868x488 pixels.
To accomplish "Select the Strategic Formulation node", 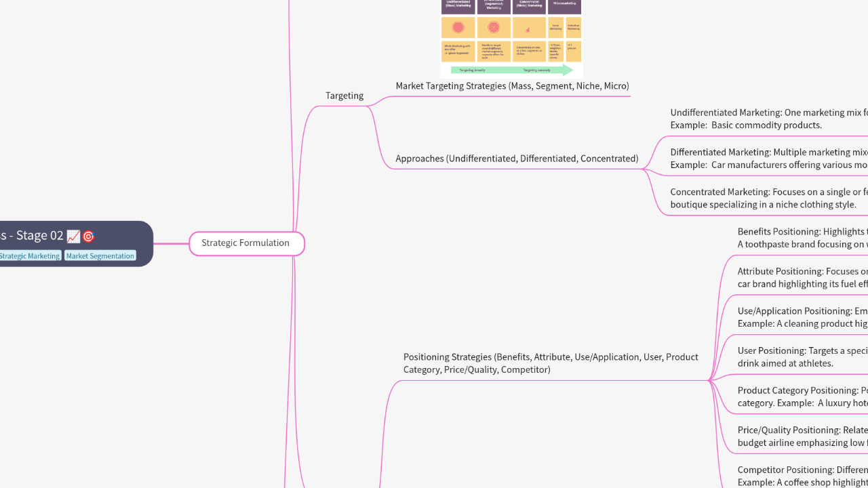I will pos(246,243).
